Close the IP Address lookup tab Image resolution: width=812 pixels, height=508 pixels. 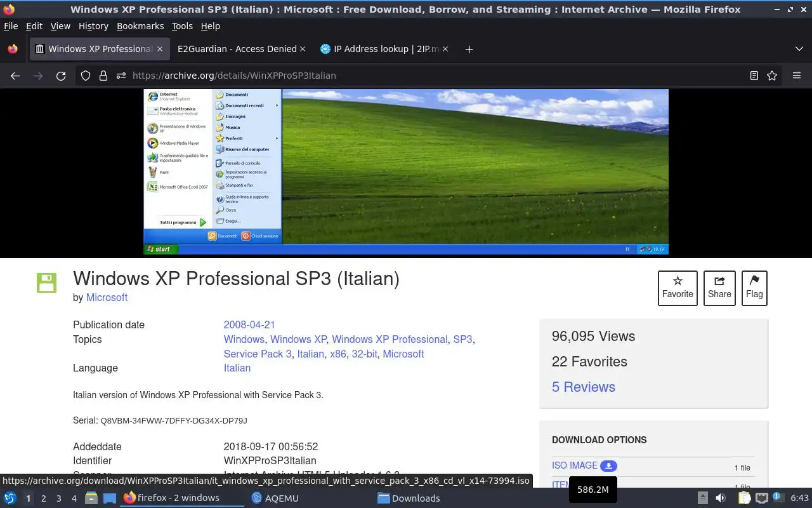(445, 49)
